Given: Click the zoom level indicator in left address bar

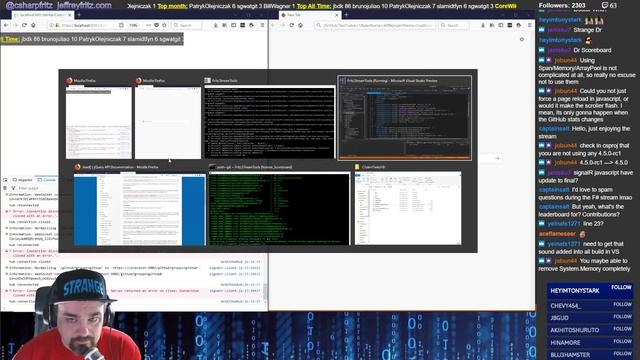Looking at the screenshot, I should (133, 25).
